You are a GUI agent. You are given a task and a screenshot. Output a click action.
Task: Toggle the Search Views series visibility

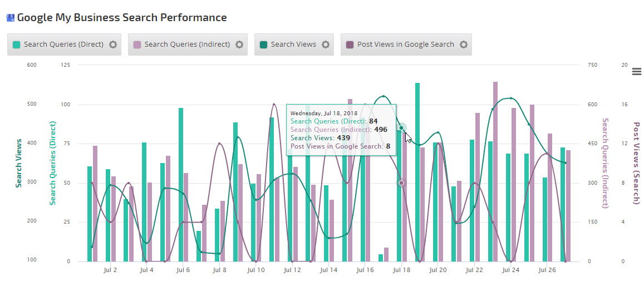click(x=293, y=45)
